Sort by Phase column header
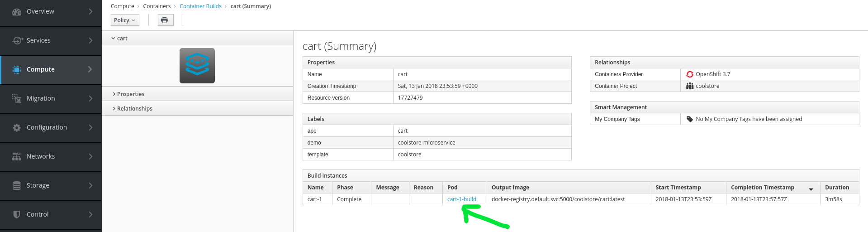868x232 pixels. pos(351,188)
